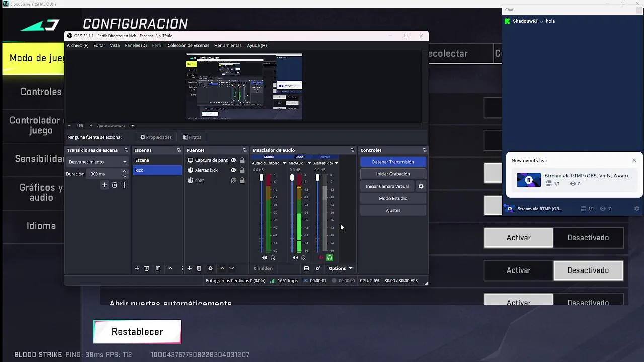
Task: Open Ajustes from Controles panel
Action: tap(393, 210)
